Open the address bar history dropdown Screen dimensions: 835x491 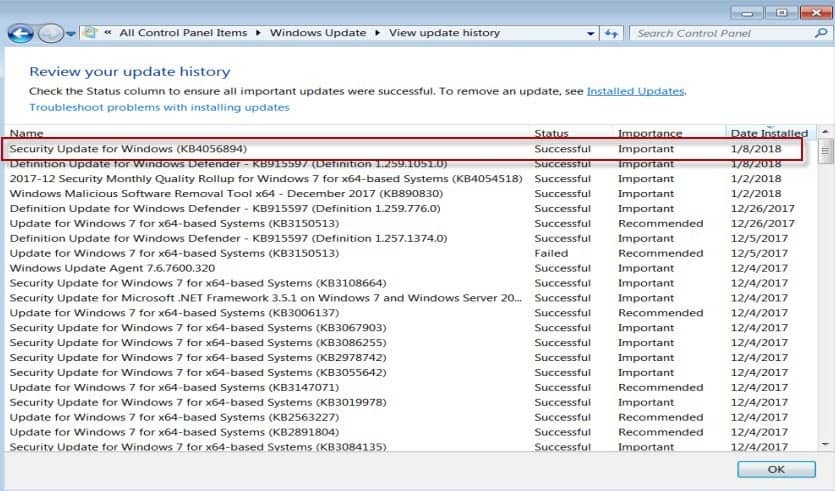click(x=590, y=34)
